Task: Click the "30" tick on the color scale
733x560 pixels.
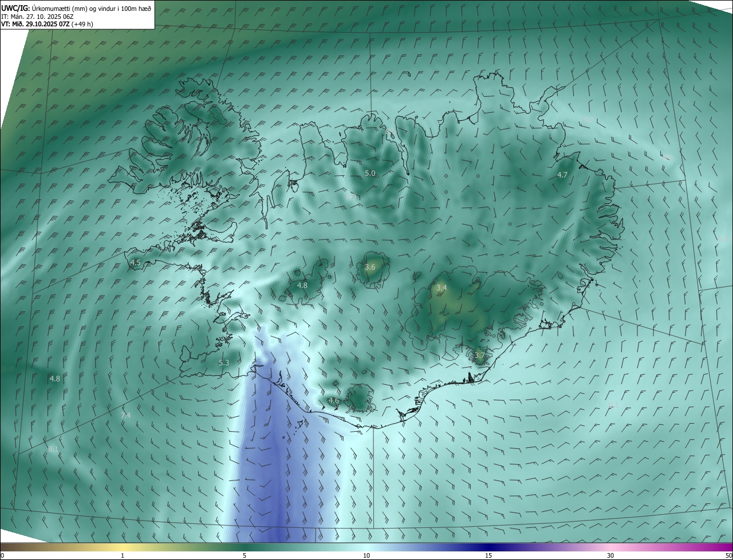Action: [x=610, y=555]
